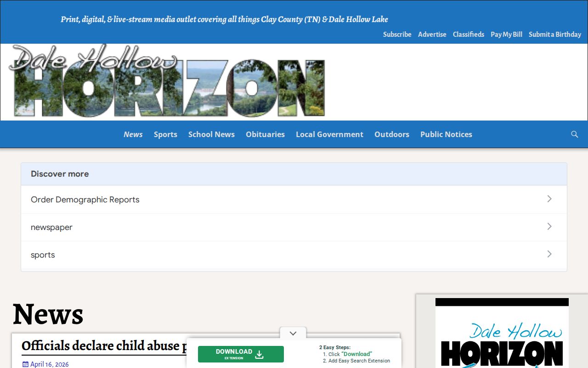Expand the sports suggestion chevron

[x=549, y=254]
